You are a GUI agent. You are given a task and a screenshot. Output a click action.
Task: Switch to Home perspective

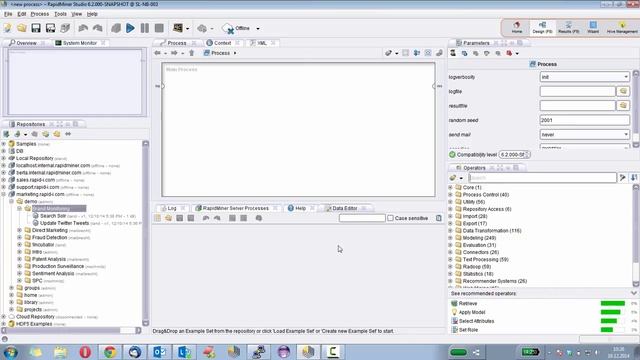point(517,27)
